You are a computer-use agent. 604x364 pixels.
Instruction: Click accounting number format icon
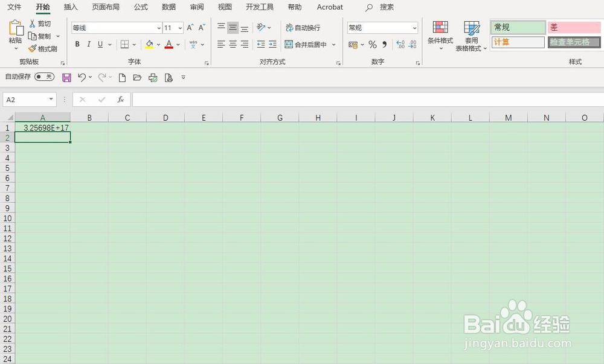(x=353, y=45)
